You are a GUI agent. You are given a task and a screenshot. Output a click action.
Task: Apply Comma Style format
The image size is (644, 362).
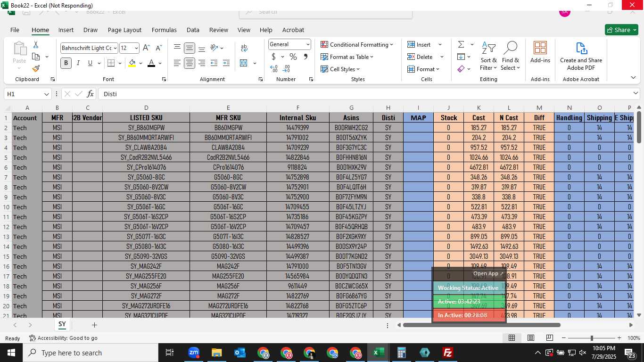click(x=305, y=57)
